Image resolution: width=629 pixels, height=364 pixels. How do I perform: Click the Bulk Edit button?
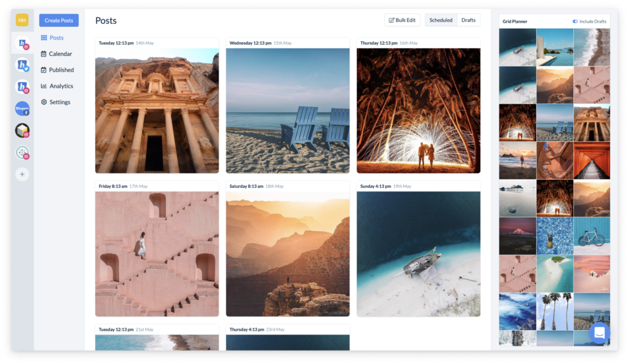click(402, 20)
